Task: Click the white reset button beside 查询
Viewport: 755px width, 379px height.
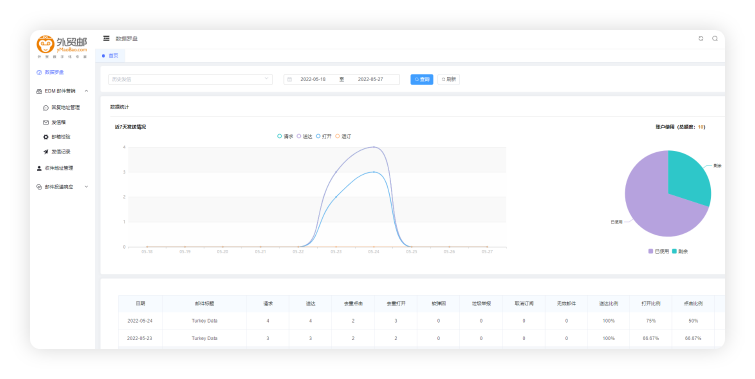Action: point(449,79)
